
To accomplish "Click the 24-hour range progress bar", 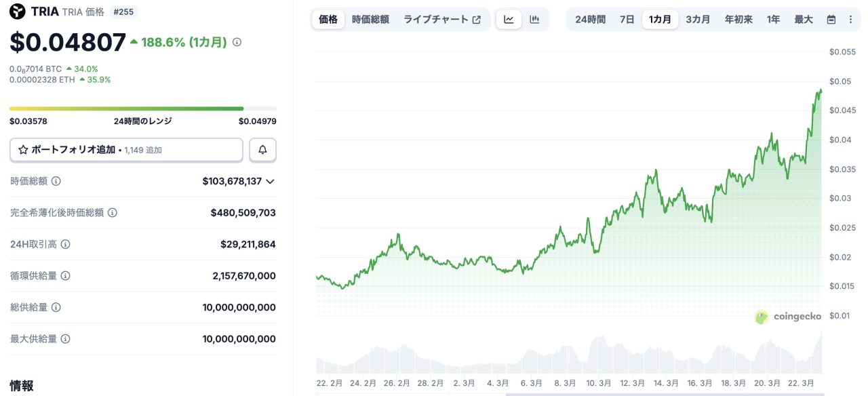I will pyautogui.click(x=142, y=108).
